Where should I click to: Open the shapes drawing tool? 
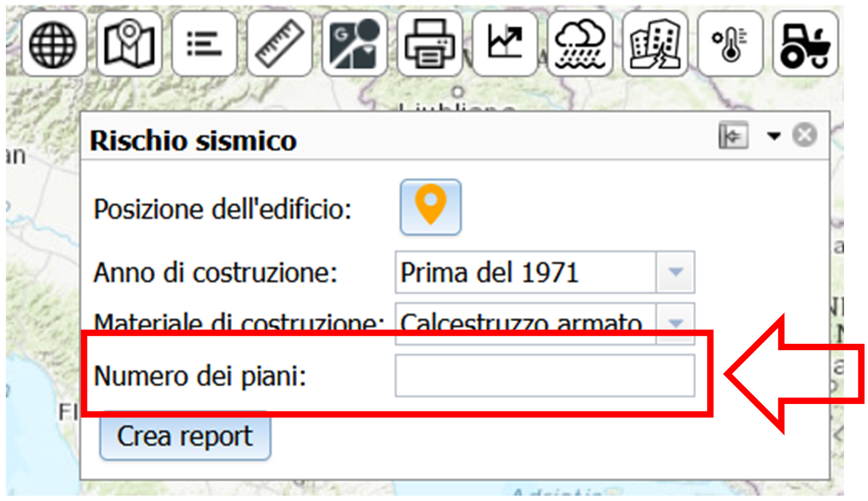point(355,44)
